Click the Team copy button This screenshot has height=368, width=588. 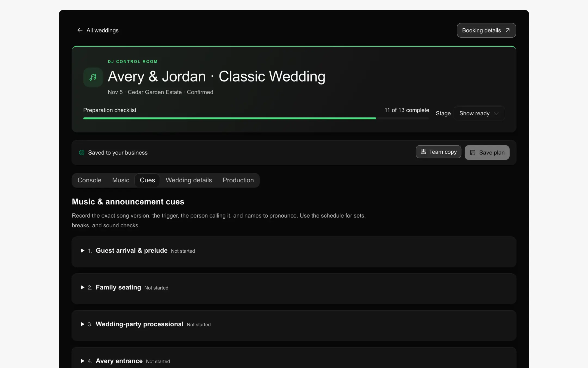(438, 152)
